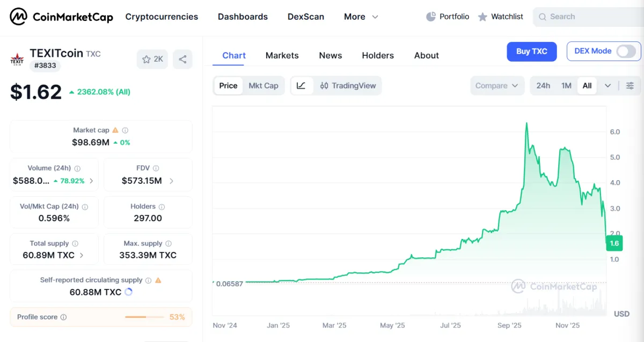Screen dimensions: 644x342
Task: Click the CoinMarketCap logo
Action: (x=61, y=17)
